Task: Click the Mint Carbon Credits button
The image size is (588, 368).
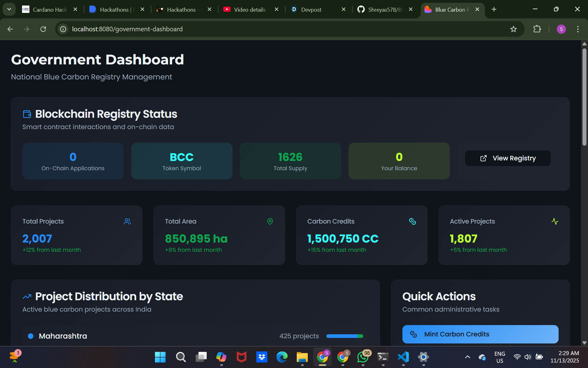Action: coord(480,334)
